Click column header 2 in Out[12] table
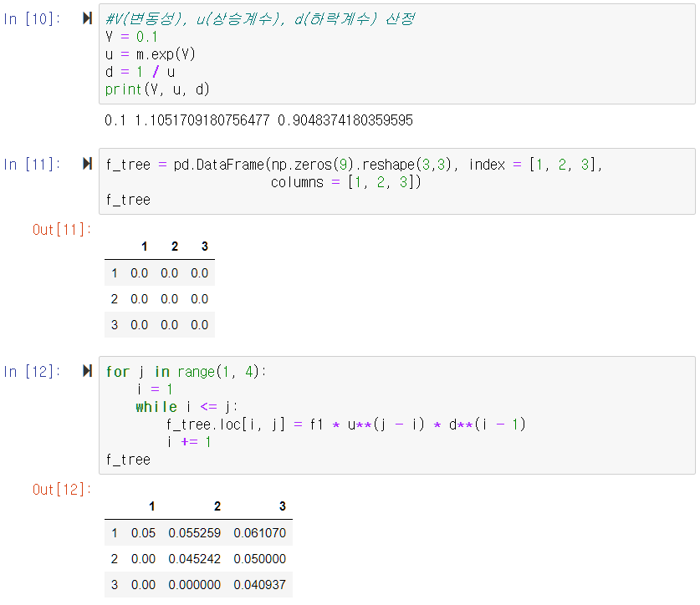Viewport: 700px width, 605px height. coord(217,506)
